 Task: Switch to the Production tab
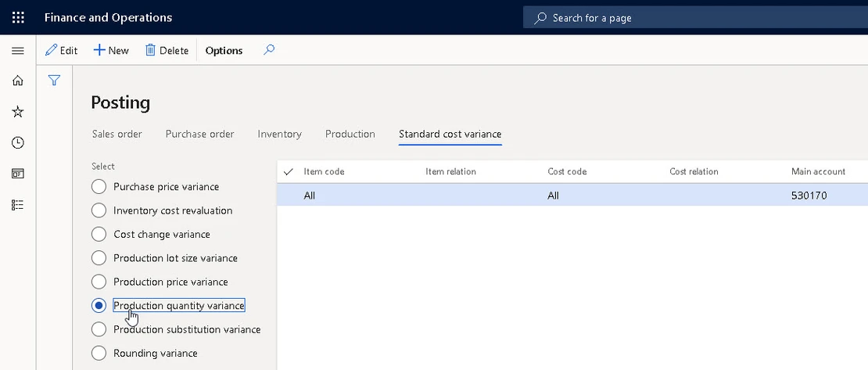(350, 134)
